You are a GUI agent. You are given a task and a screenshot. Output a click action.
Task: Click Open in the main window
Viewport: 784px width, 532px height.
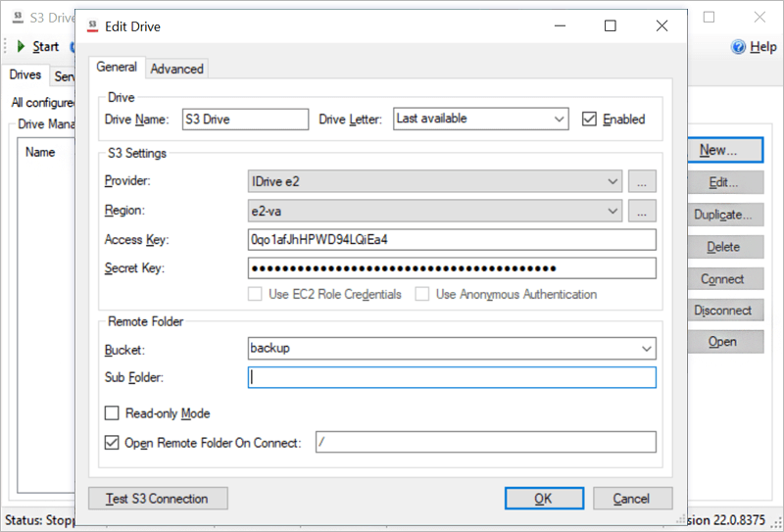pyautogui.click(x=725, y=342)
